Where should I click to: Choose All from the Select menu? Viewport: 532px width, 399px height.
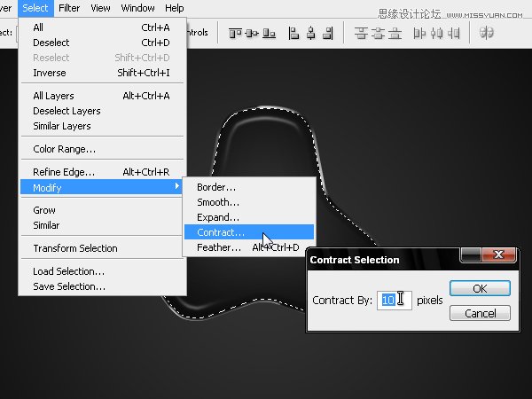click(102, 27)
